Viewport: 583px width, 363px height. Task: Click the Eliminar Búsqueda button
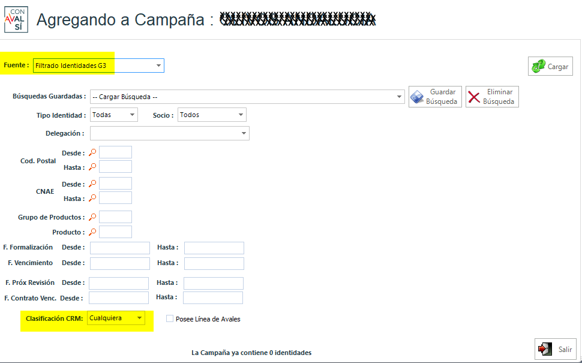click(x=492, y=97)
